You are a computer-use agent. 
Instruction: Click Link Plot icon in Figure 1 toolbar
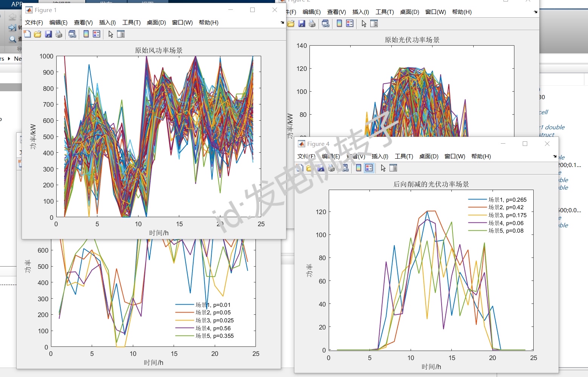click(72, 34)
